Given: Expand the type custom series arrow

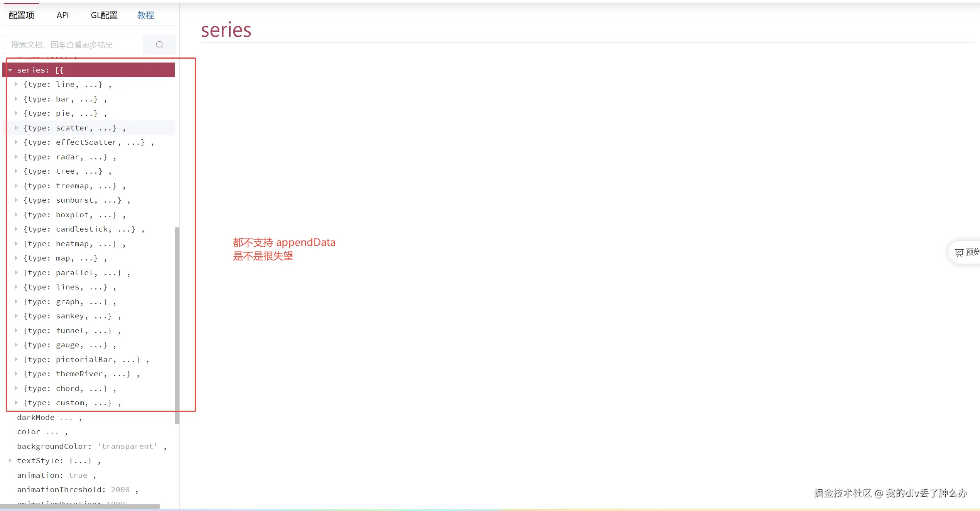Looking at the screenshot, I should pos(16,403).
